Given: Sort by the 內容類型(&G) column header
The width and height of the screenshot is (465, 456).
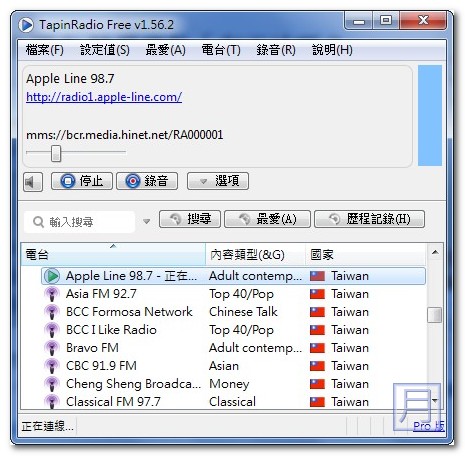Looking at the screenshot, I should coord(256,255).
